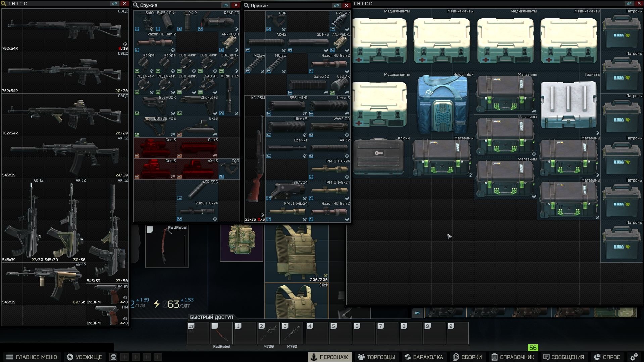The height and width of the screenshot is (362, 644).
Task: Select the Slick plate carrier
Action: pyautogui.click(x=296, y=301)
